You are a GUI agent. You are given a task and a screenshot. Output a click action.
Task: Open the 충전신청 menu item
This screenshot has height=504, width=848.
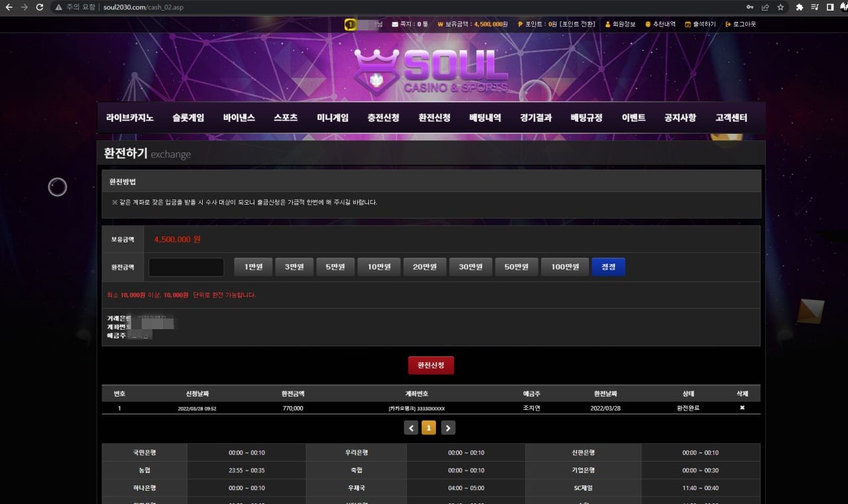click(x=383, y=118)
